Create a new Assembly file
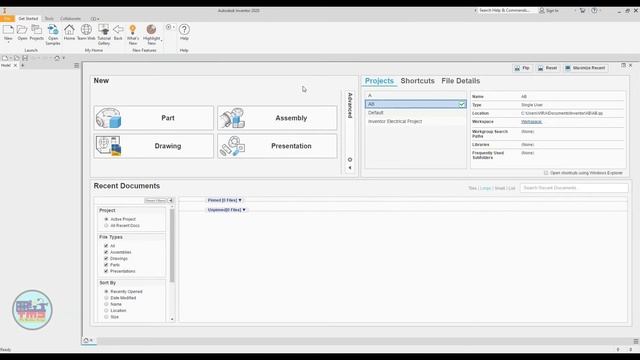The image size is (640, 360). coord(277,118)
